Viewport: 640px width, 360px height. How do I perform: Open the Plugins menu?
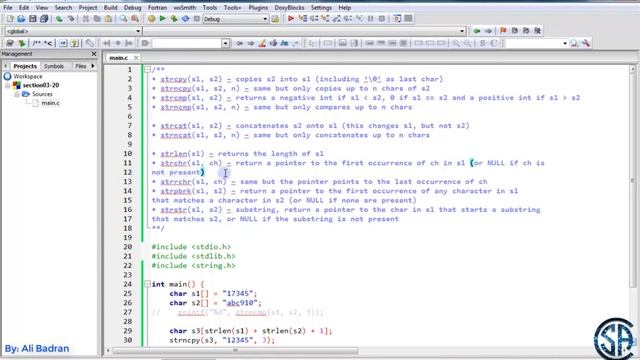coord(258,7)
